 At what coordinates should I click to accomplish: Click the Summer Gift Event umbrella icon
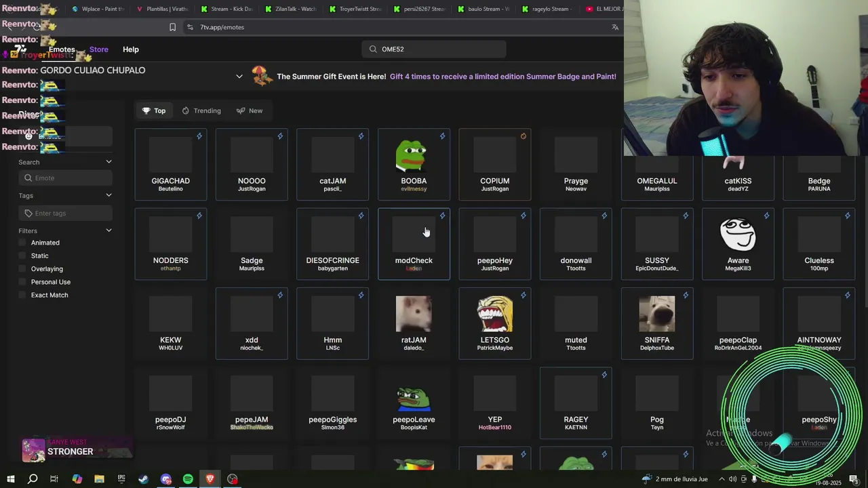(x=262, y=76)
